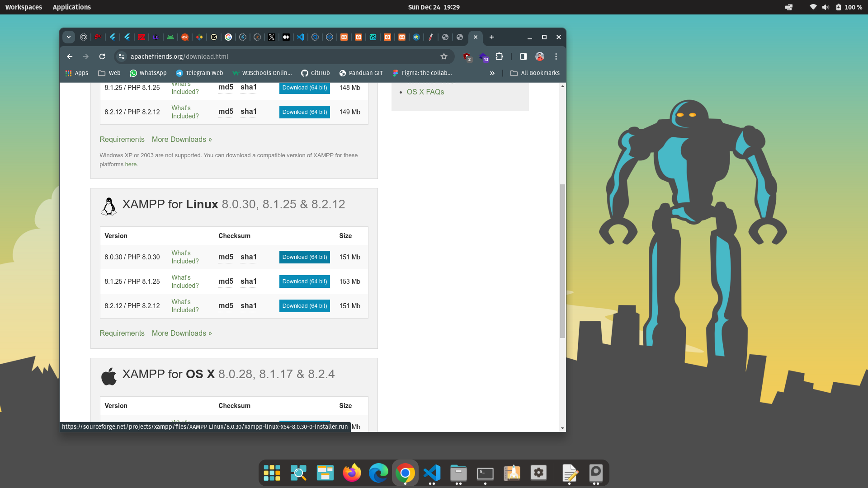
Task: Open sha1 checksum for Windows 8.2.12
Action: click(249, 112)
